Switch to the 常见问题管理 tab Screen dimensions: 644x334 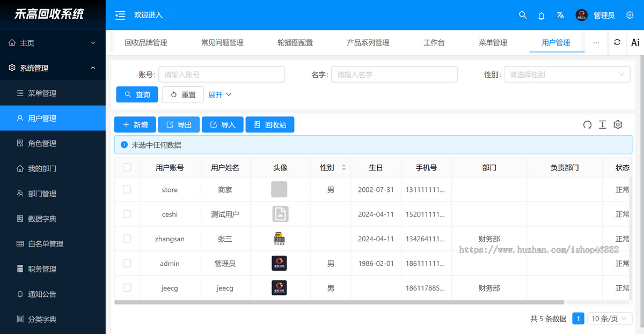coord(222,42)
